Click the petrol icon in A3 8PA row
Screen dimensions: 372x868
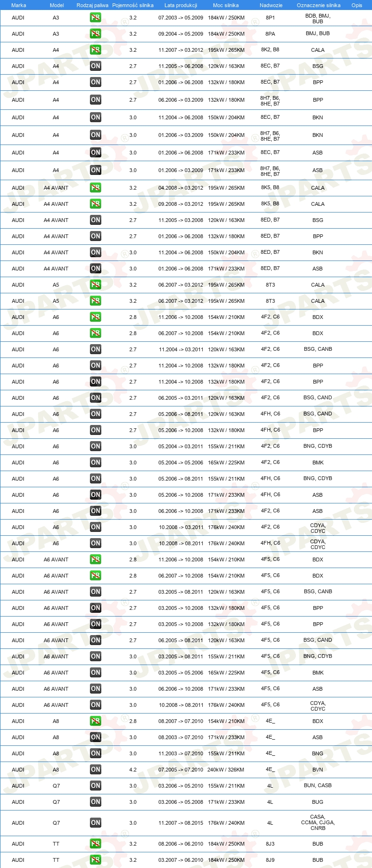point(96,34)
